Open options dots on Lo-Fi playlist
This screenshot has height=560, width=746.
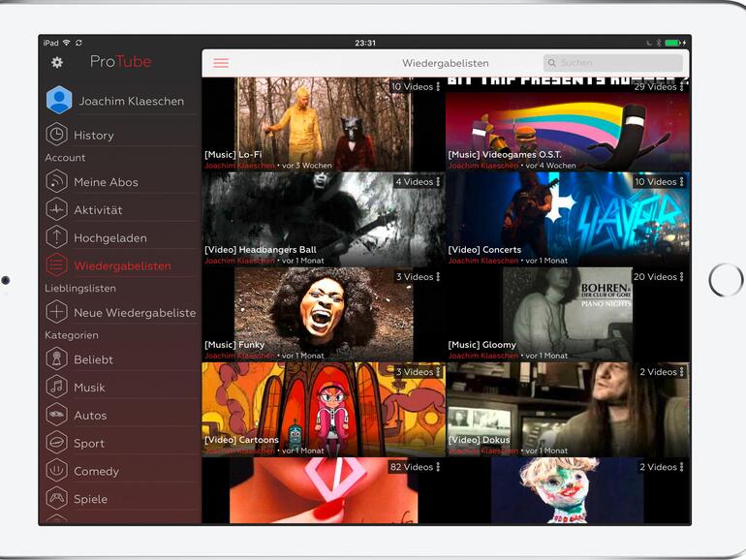point(438,87)
